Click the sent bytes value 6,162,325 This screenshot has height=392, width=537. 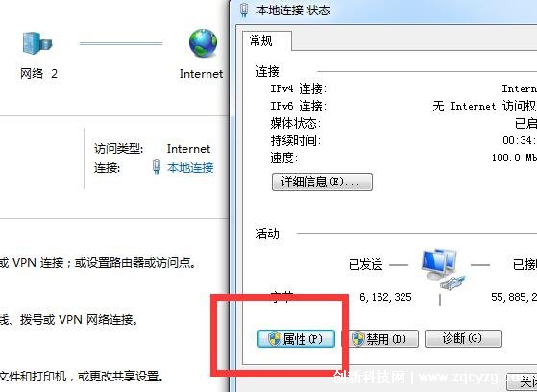pos(385,297)
